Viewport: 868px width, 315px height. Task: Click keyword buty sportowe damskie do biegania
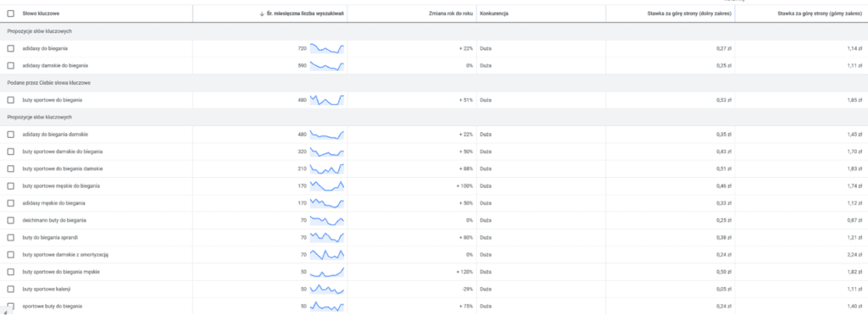coord(63,152)
